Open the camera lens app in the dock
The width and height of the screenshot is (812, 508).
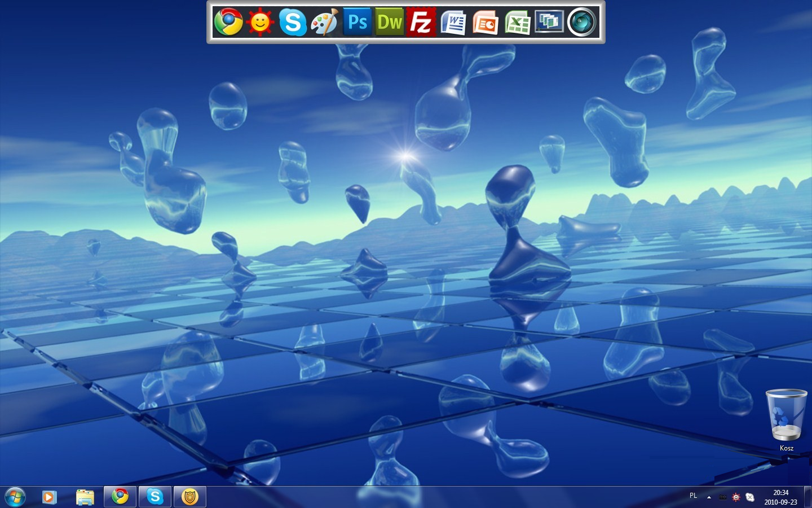581,23
